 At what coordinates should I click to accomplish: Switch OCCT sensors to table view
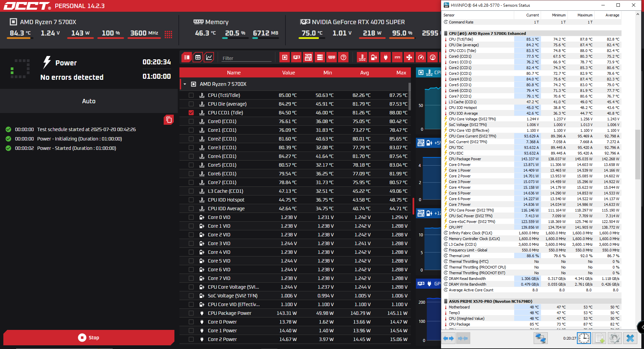coord(198,57)
